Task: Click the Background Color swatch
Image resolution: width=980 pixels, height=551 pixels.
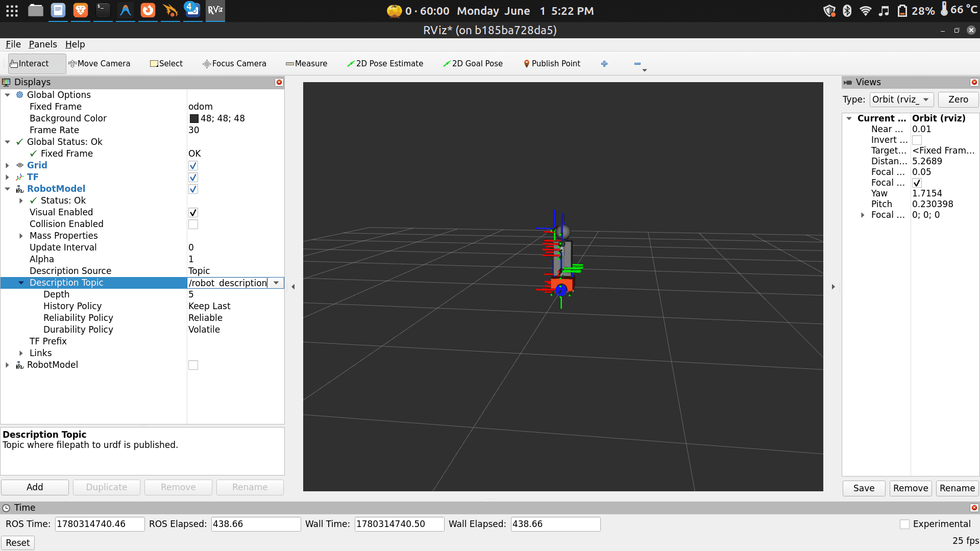Action: [194, 118]
